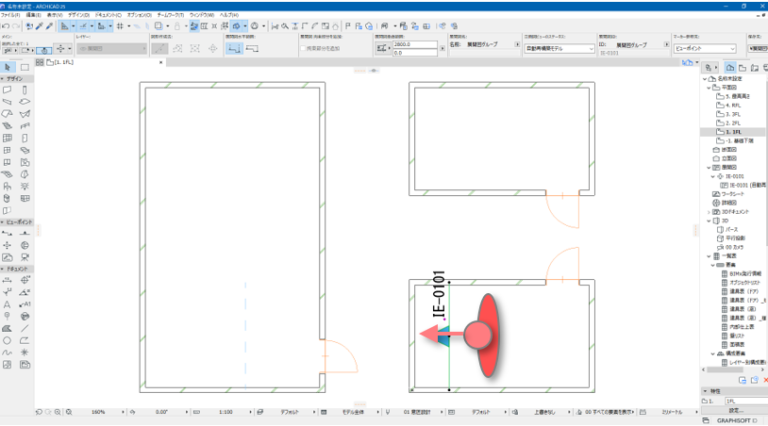This screenshot has width=768, height=426.
Task: Select the Column tool in Design toolbox
Action: (24, 90)
